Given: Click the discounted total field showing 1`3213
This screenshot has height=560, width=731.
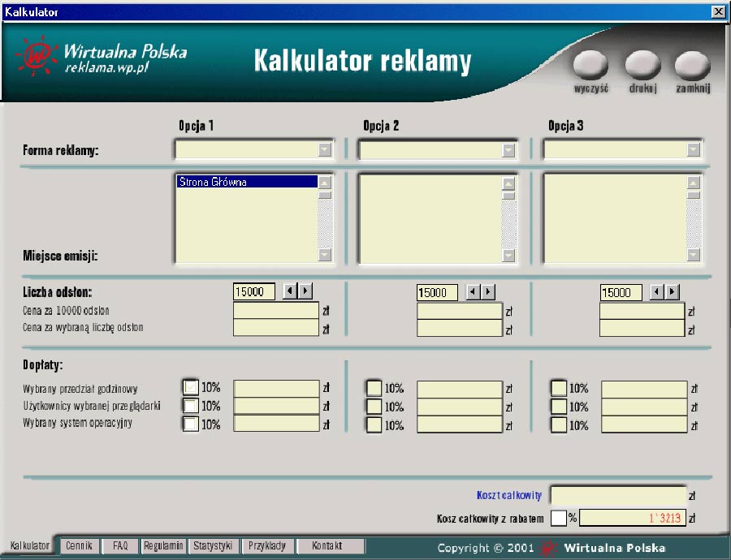Looking at the screenshot, I should (633, 518).
